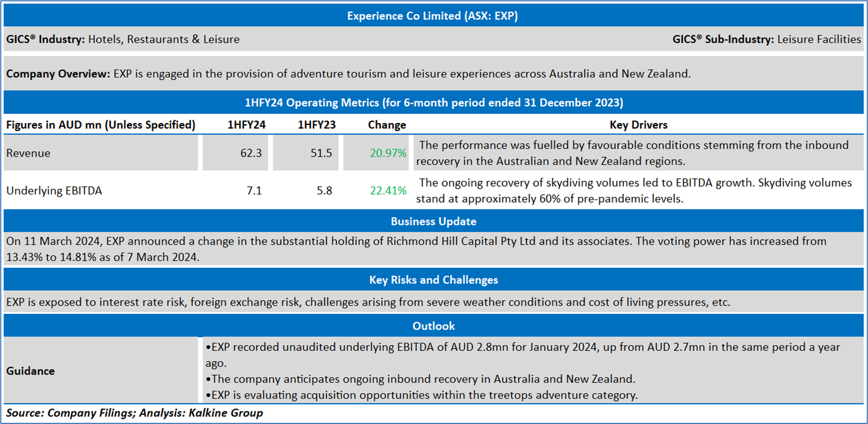
Task: Click the Key Risks and Challenges header
Action: (x=433, y=279)
